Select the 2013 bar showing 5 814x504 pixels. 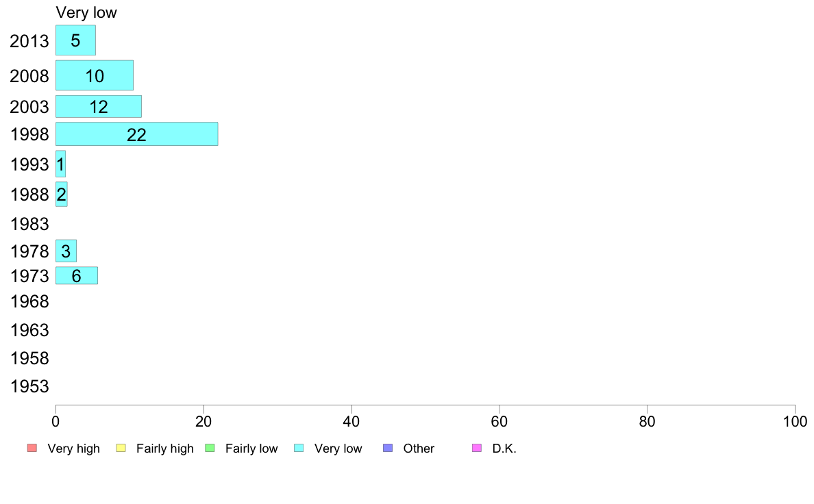click(x=76, y=40)
